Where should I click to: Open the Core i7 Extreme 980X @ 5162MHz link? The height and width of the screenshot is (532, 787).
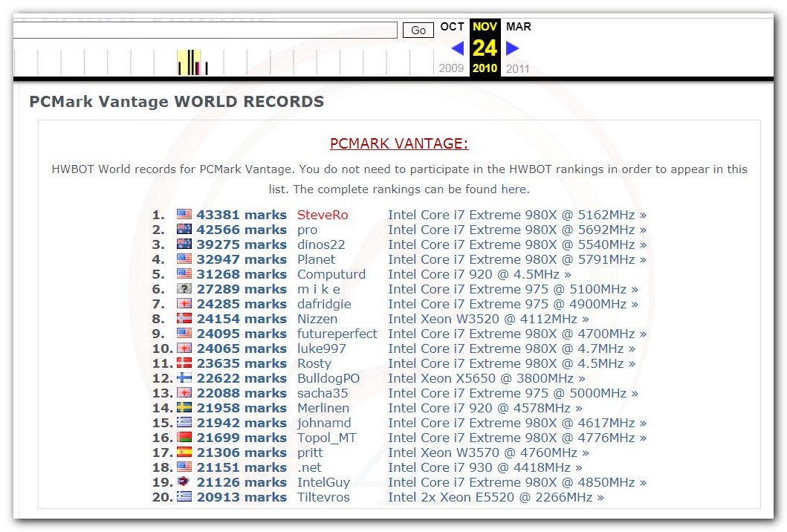tap(517, 215)
